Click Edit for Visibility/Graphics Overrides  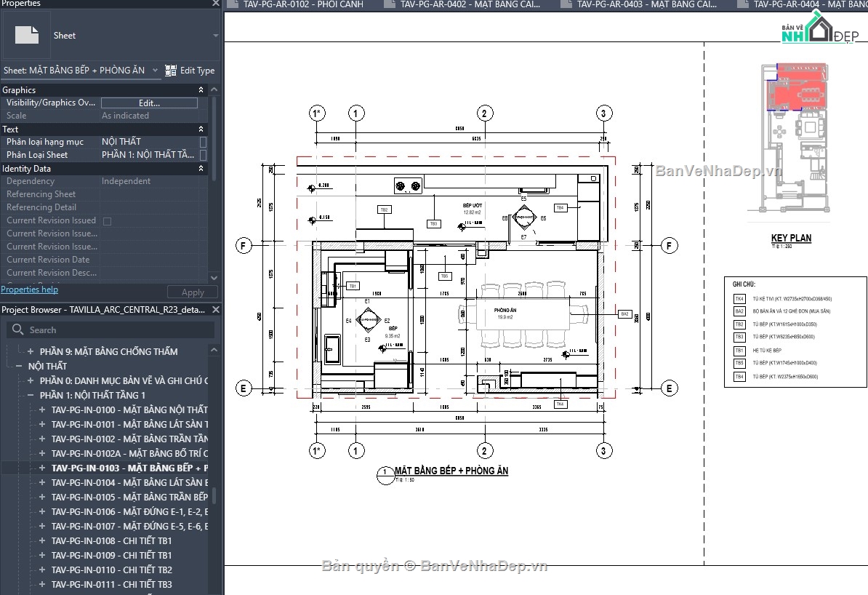(x=149, y=103)
